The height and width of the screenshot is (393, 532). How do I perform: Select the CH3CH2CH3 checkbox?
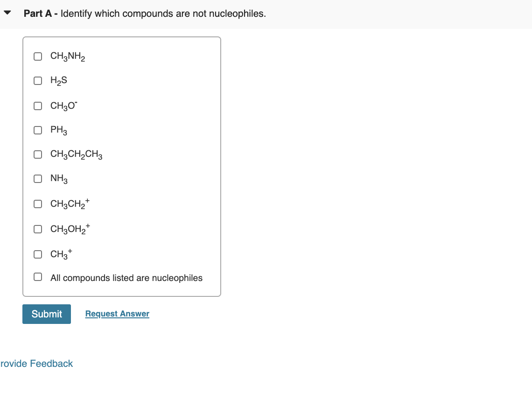click(38, 154)
